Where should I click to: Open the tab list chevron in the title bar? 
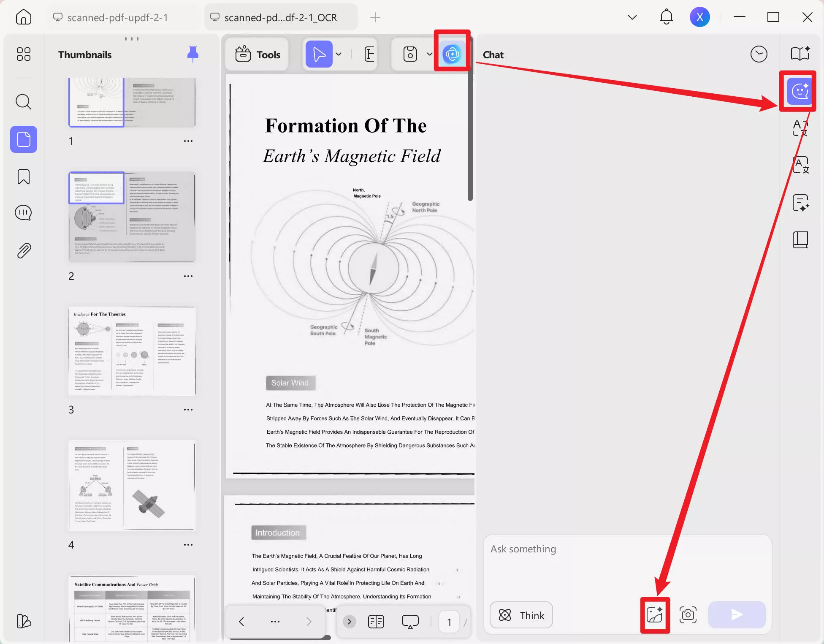click(632, 17)
